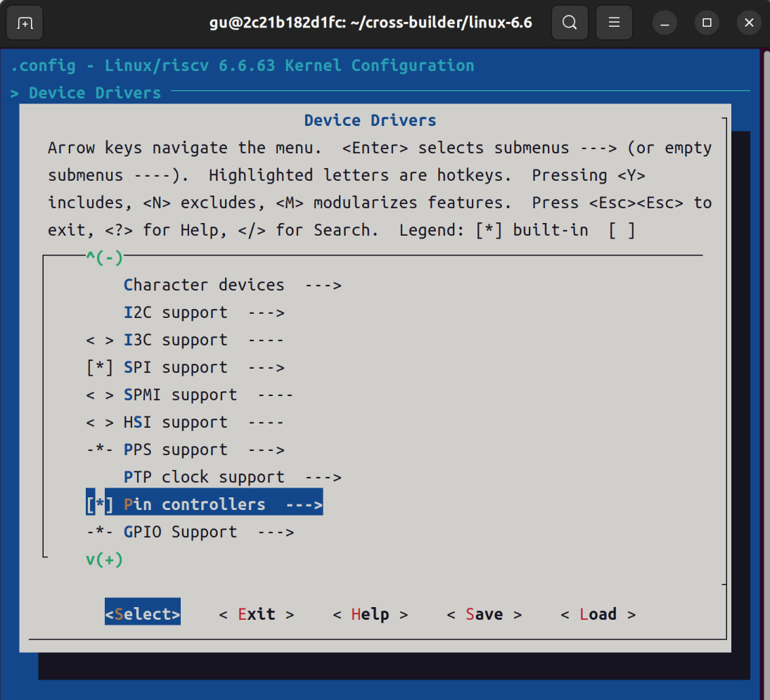770x700 pixels.
Task: Toggle the Pin controllers checkbox
Action: point(100,504)
